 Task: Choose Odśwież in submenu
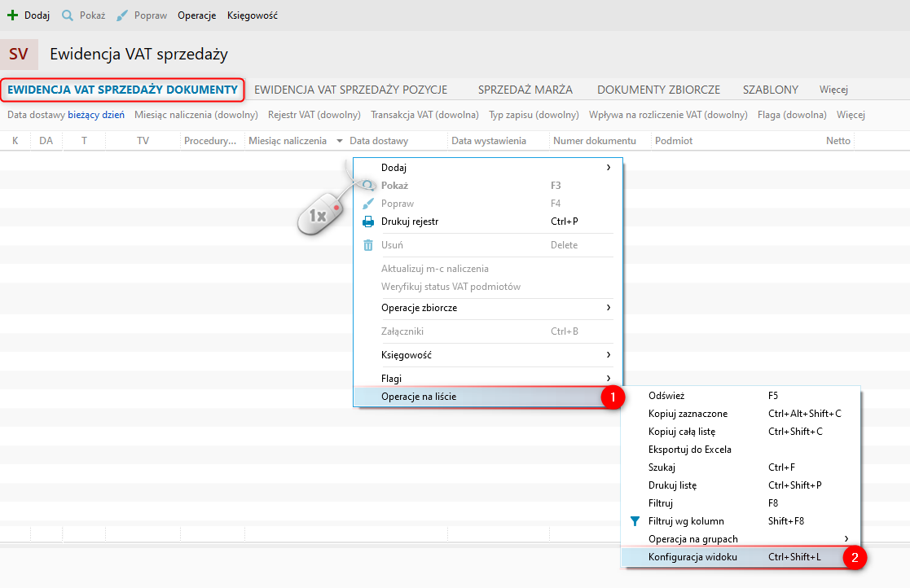741,396
